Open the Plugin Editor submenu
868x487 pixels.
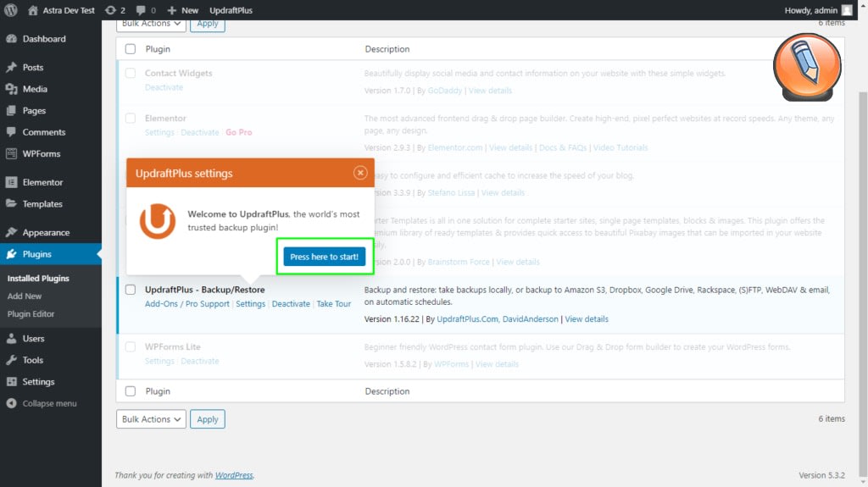tap(31, 313)
